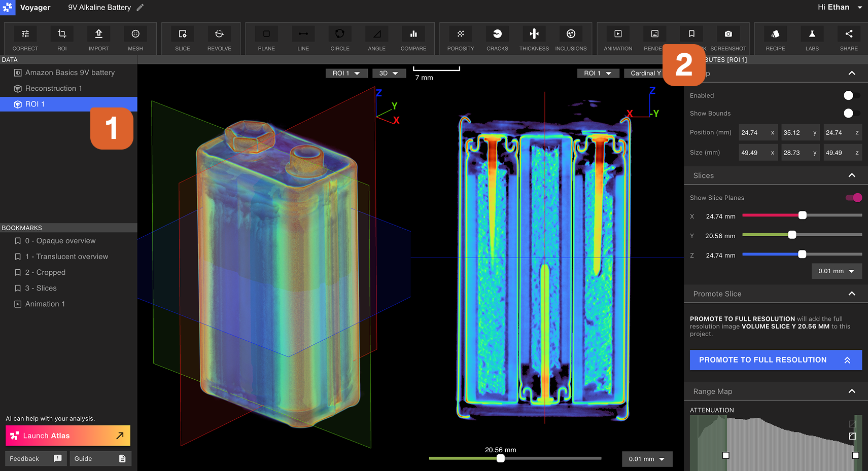Launch Atlas AI assistant
The image size is (868, 471).
click(x=68, y=436)
